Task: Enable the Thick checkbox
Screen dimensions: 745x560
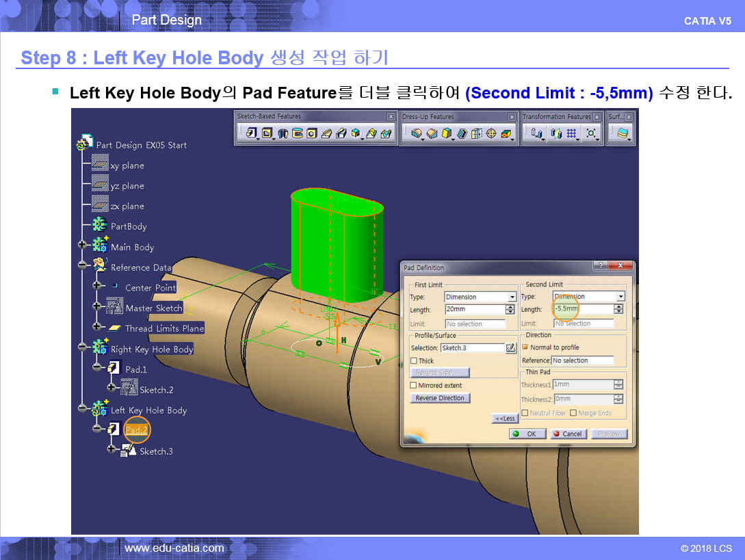Action: 414,361
